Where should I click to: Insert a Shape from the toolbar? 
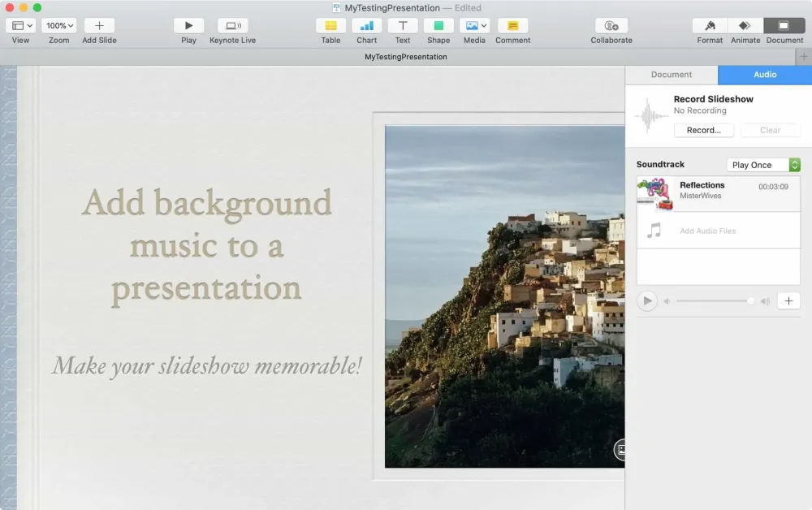pos(438,26)
